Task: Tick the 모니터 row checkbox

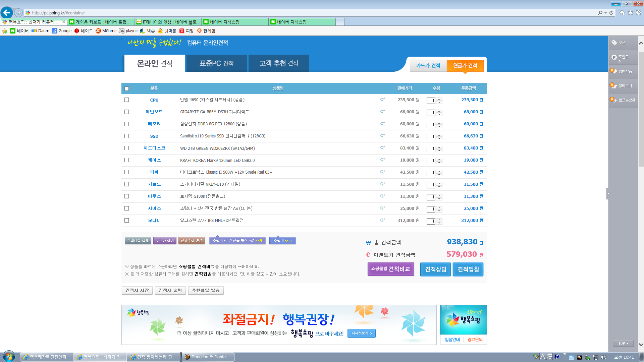Action: point(126,221)
